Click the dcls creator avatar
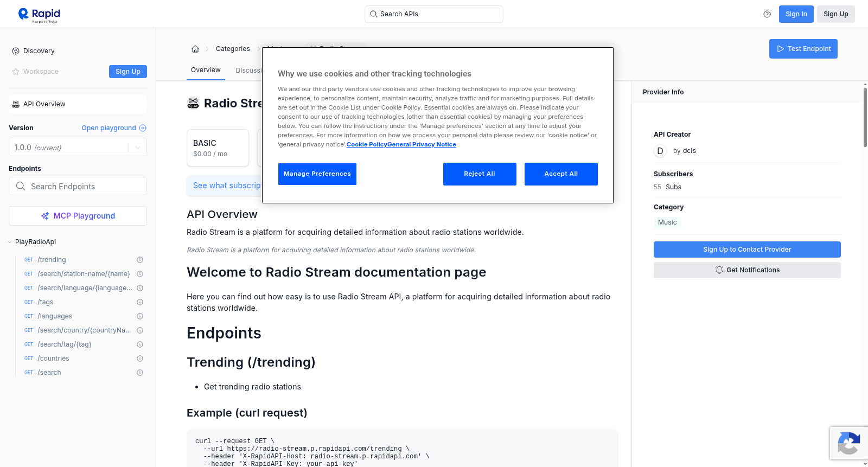This screenshot has width=868, height=467. pos(660,151)
